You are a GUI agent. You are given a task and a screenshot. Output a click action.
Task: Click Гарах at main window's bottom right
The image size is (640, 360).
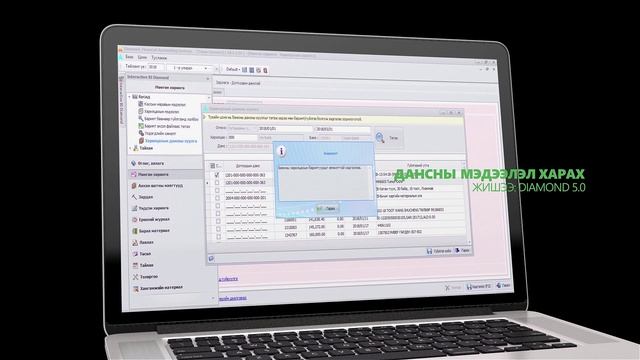coord(503,285)
